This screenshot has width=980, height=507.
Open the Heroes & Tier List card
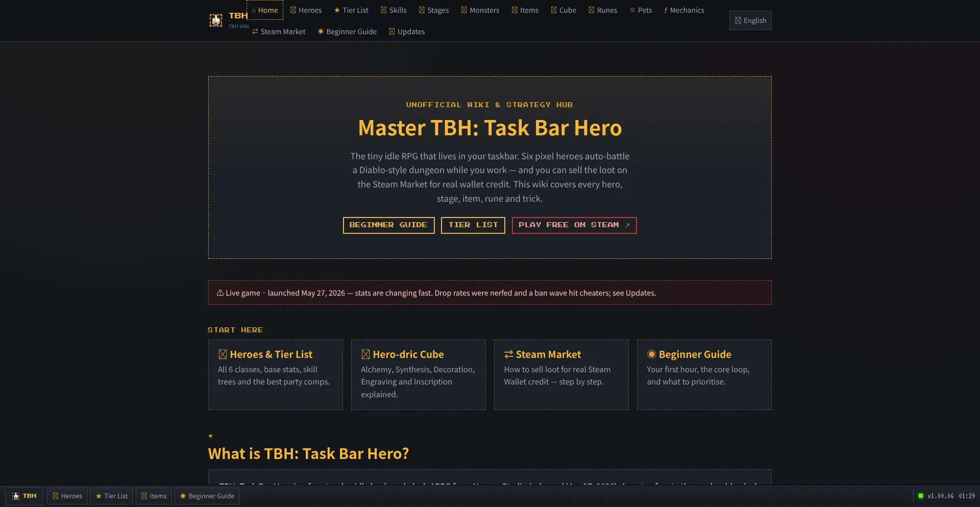[276, 375]
